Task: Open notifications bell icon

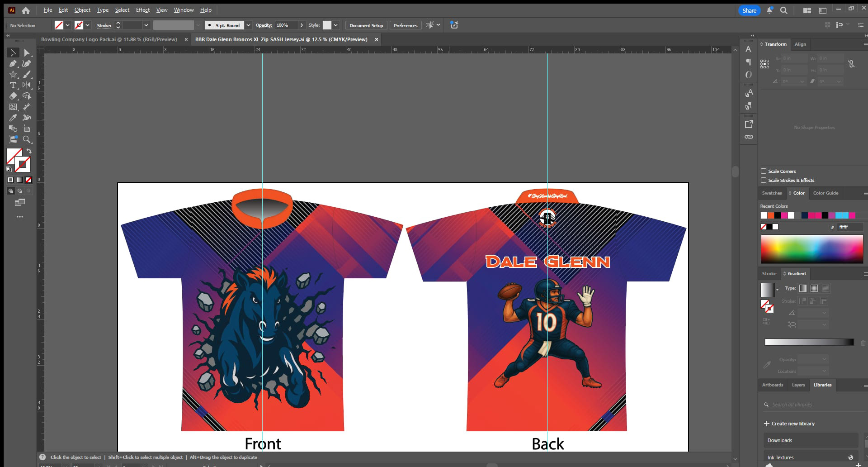Action: [x=769, y=10]
